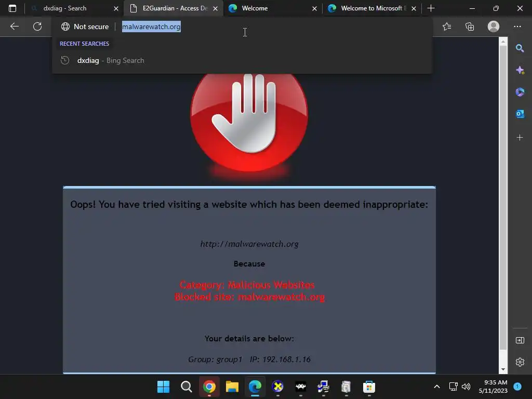This screenshot has width=532, height=399.
Task: Open the pixel invader app in the taskbar
Action: (x=301, y=387)
